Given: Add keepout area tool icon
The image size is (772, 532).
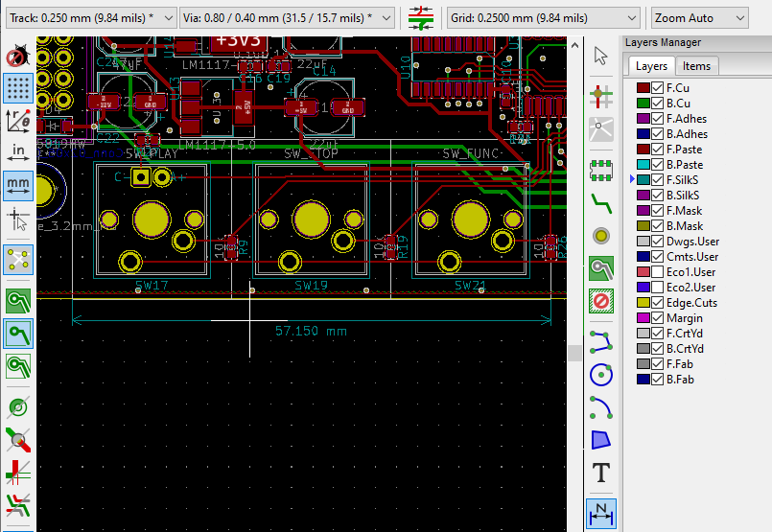Looking at the screenshot, I should click(601, 301).
